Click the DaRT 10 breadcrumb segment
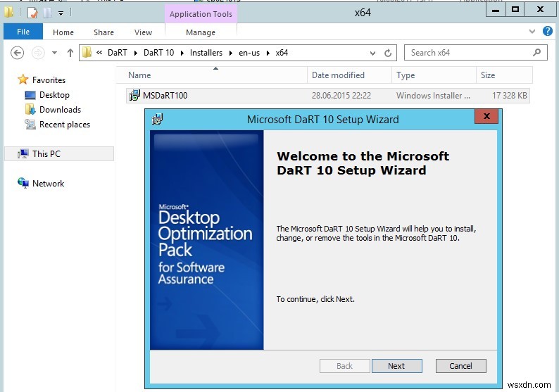 click(158, 53)
